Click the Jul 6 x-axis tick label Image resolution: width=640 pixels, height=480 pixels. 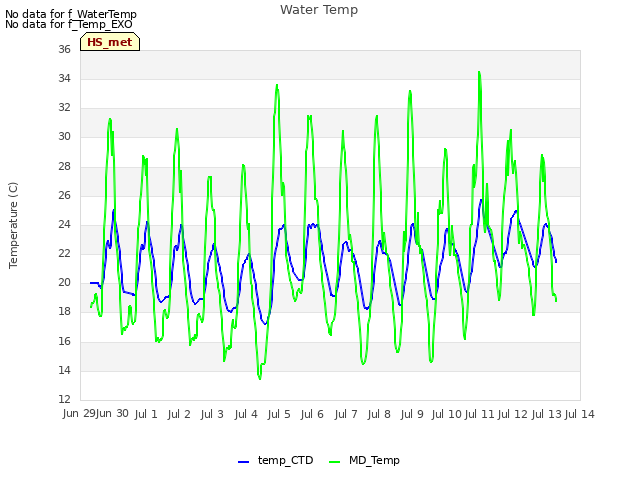click(x=312, y=414)
